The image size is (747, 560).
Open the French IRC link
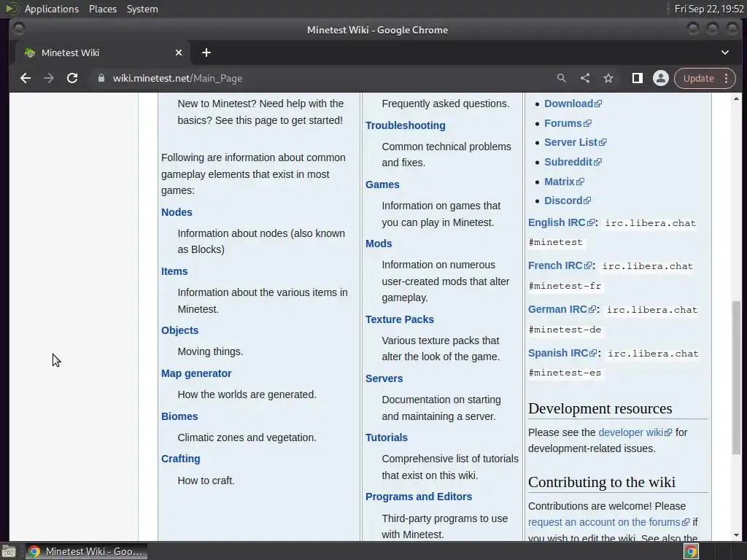point(560,265)
